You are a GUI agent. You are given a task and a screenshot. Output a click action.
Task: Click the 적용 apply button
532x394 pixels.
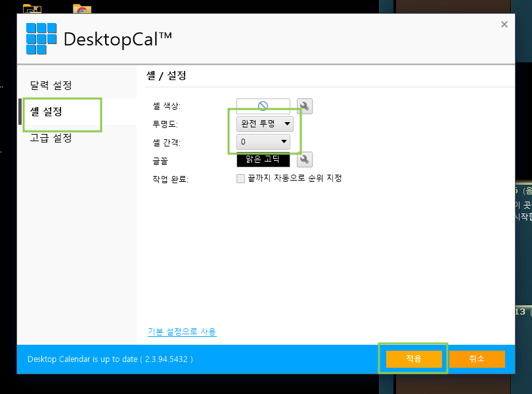(414, 359)
